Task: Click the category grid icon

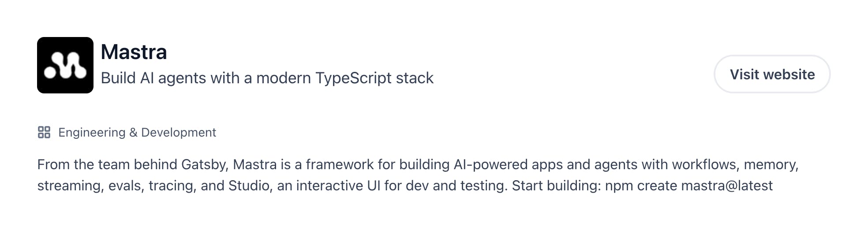Action: point(44,132)
